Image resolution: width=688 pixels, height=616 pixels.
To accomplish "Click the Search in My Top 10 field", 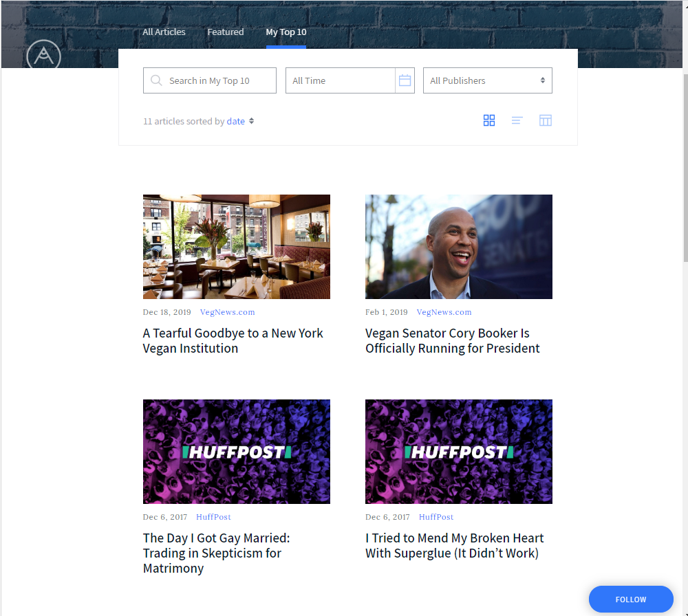I will click(210, 80).
